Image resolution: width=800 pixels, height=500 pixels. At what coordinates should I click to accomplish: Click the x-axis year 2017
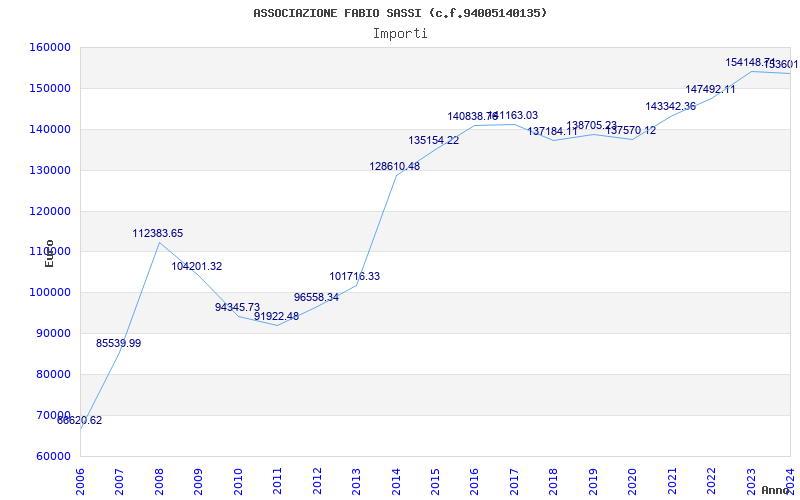pos(514,482)
